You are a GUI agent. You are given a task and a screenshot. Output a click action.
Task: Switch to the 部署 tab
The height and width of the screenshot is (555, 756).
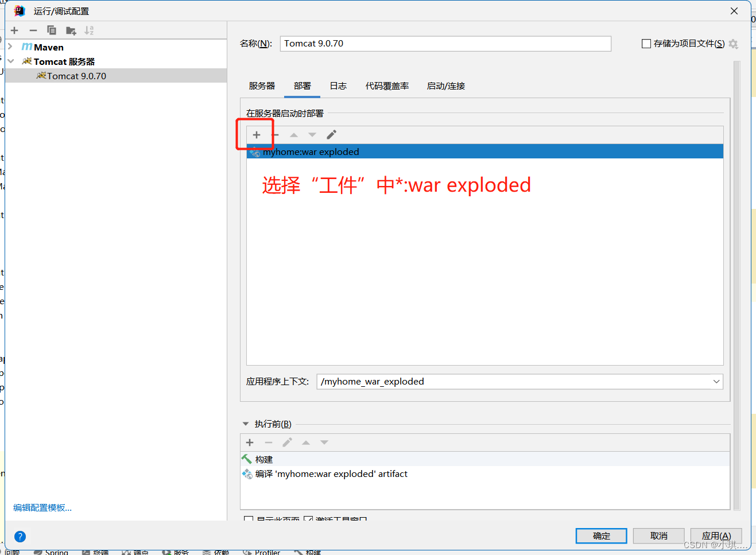pos(303,86)
